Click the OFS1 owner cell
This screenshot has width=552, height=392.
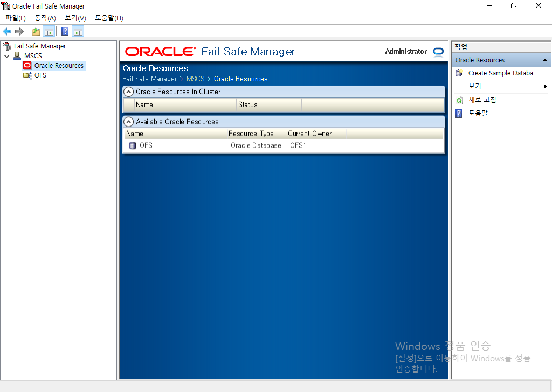coord(298,145)
